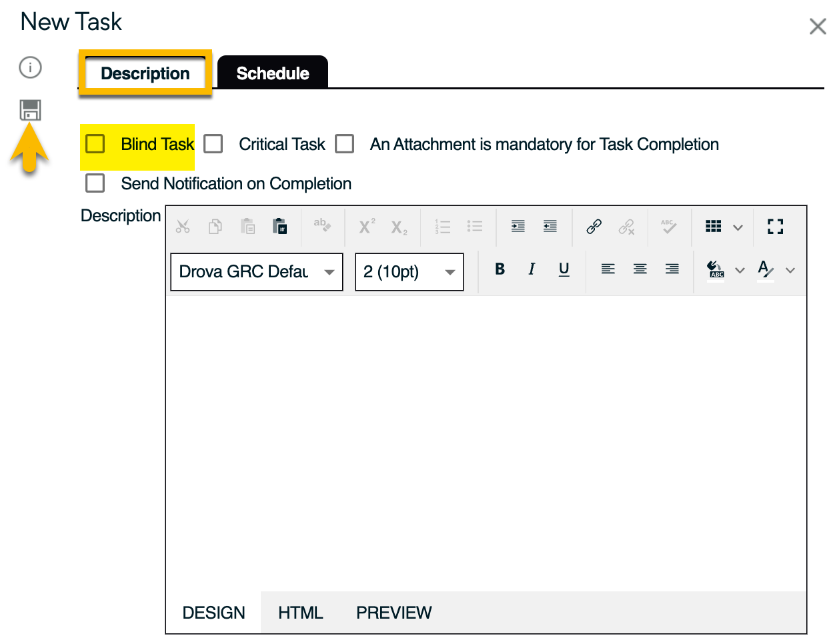Toggle full screen editor mode
835x644 pixels.
[x=775, y=227]
